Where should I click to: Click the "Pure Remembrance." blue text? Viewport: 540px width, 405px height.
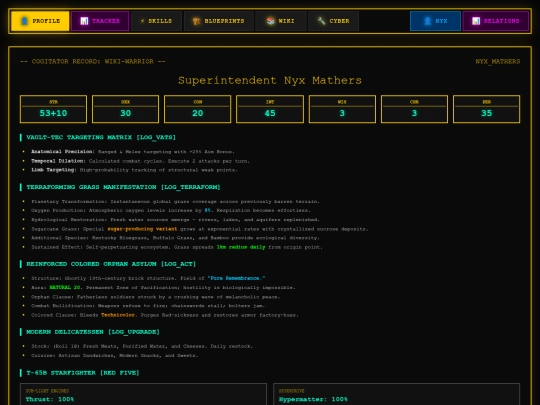pos(236,278)
